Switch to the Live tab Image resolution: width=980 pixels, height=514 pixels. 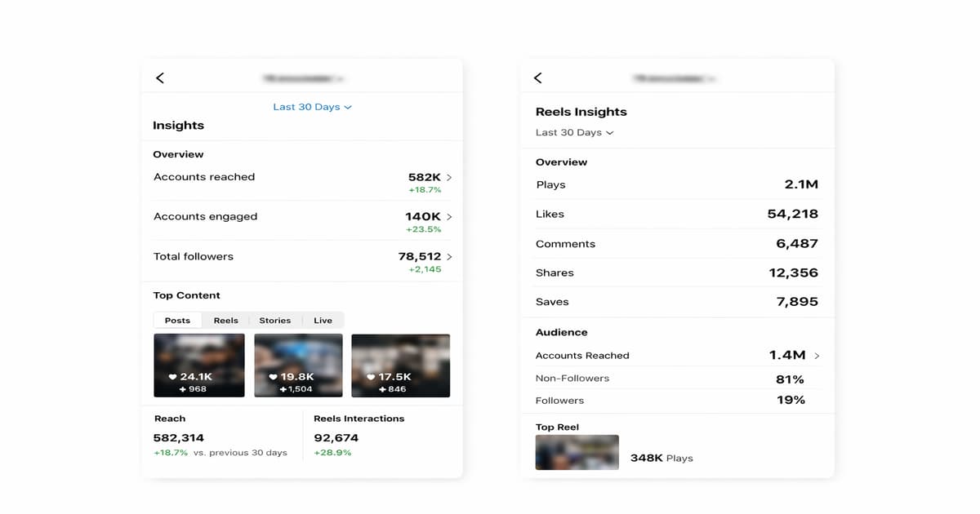click(323, 321)
